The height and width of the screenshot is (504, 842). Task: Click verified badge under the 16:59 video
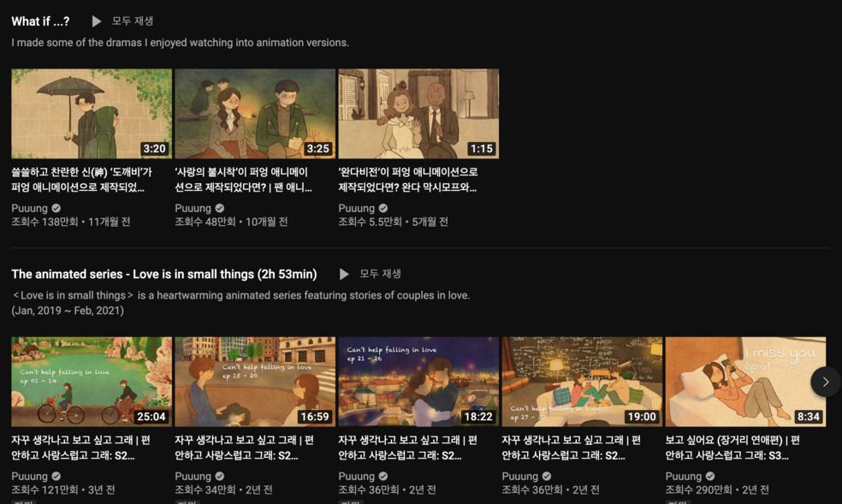tap(220, 476)
